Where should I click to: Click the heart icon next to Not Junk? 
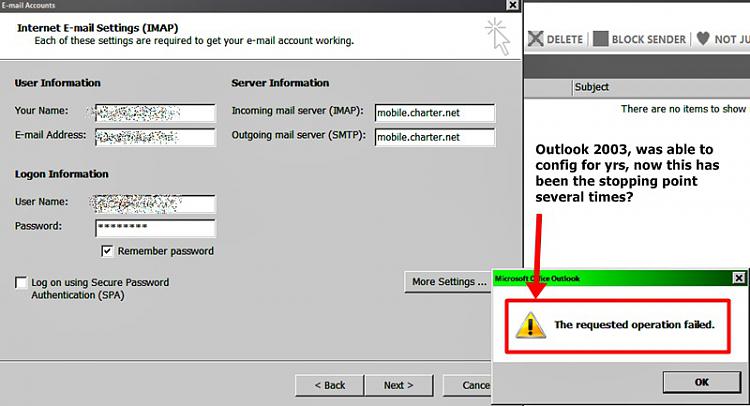point(703,38)
